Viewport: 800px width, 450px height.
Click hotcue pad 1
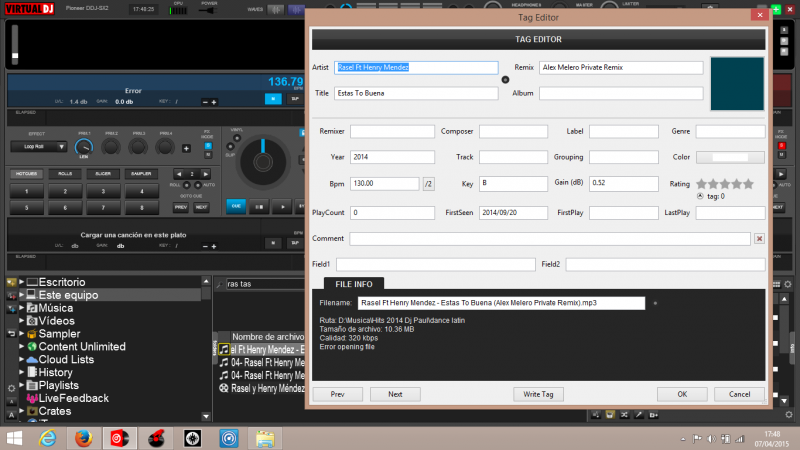tap(27, 191)
